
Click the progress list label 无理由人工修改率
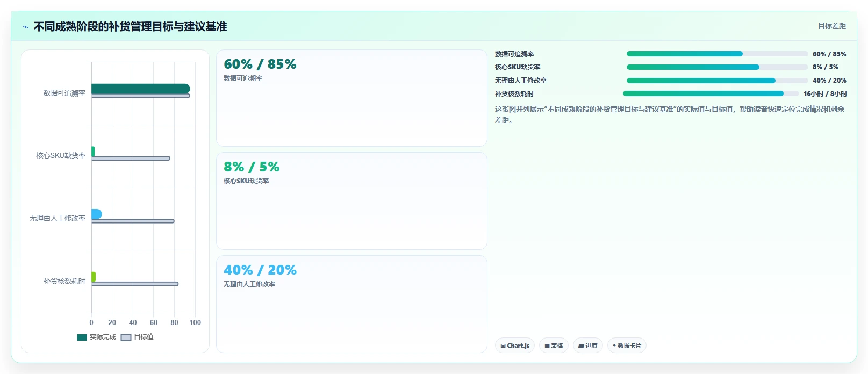click(521, 81)
